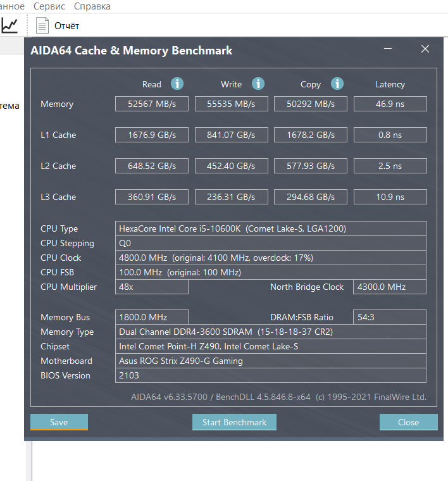Click the report document icon
This screenshot has width=448, height=481.
click(x=42, y=25)
